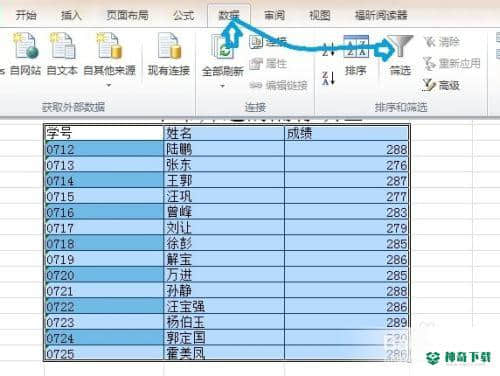
Task: Open the 公式 ribbon tab
Action: [x=183, y=15]
